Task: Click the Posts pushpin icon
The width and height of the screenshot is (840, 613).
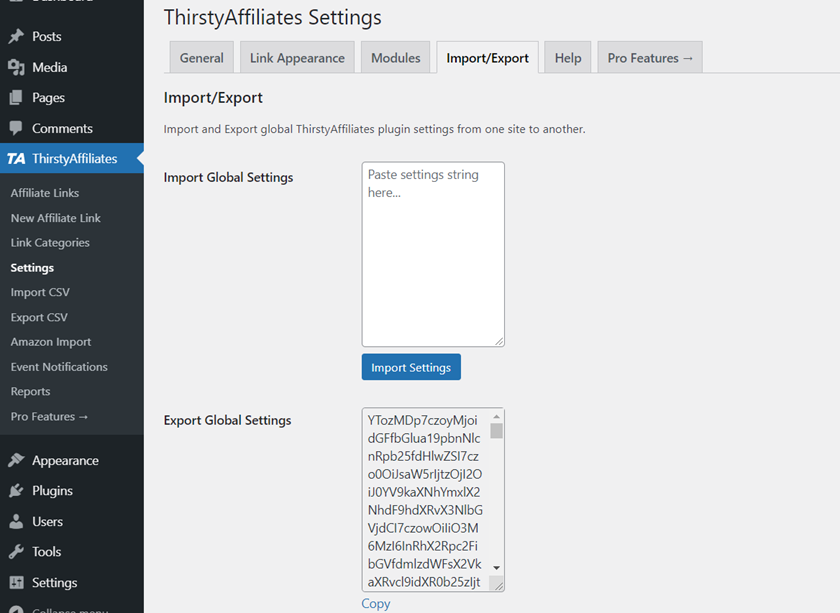Action: click(x=16, y=36)
